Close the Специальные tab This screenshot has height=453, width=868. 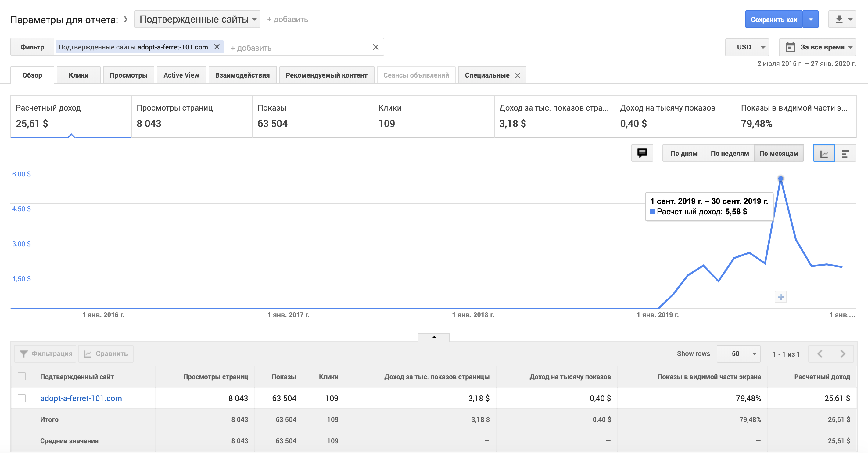coord(518,76)
